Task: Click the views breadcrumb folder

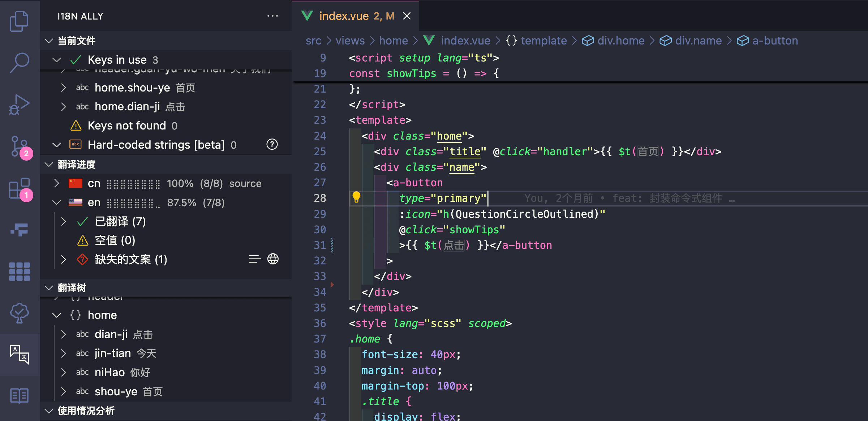Action: pos(350,41)
